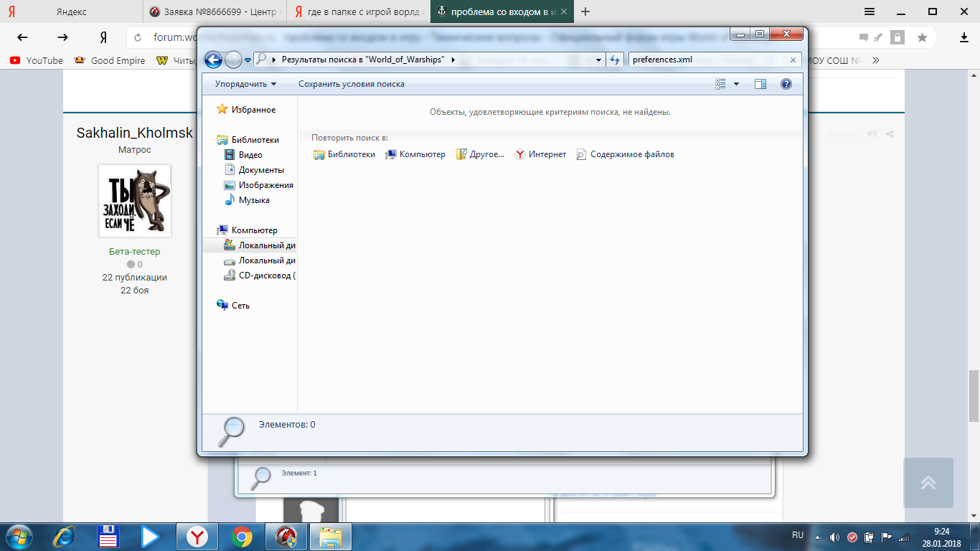Clear the preferences.xml search box
Image resolution: width=980 pixels, height=551 pixels.
tap(793, 60)
